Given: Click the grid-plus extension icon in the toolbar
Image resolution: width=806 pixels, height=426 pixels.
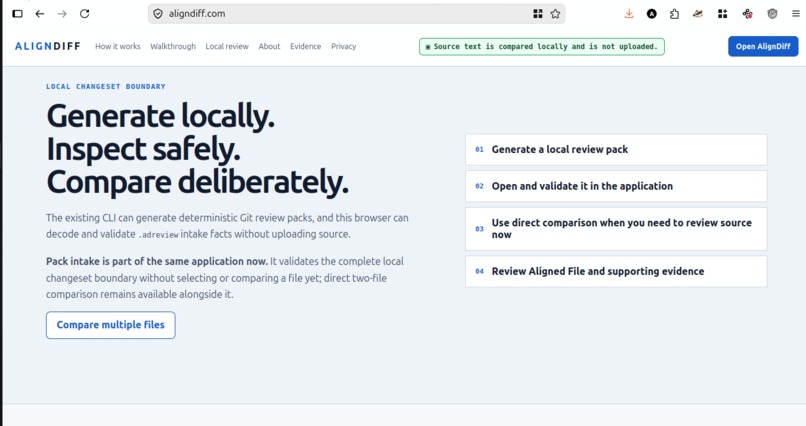Looking at the screenshot, I should (722, 14).
